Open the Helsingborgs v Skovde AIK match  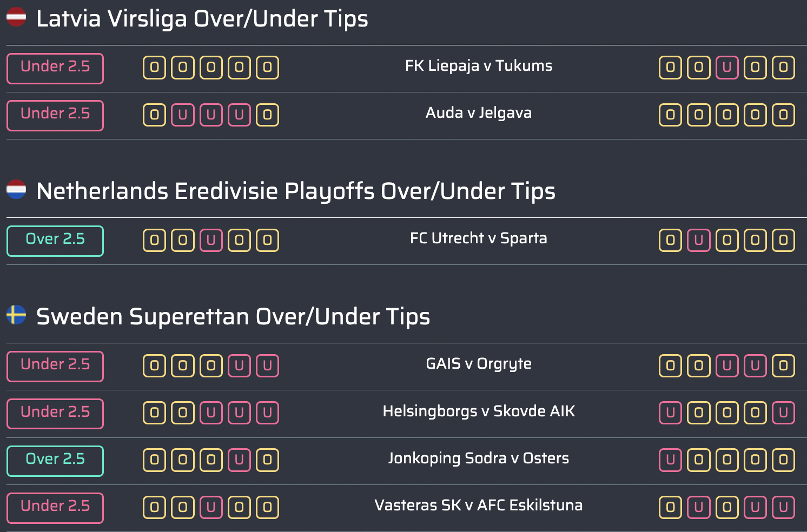click(479, 411)
